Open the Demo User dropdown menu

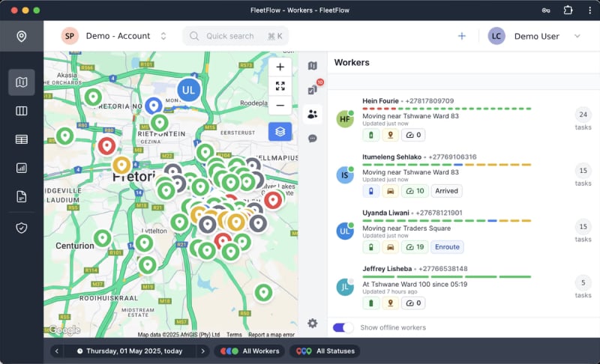534,36
